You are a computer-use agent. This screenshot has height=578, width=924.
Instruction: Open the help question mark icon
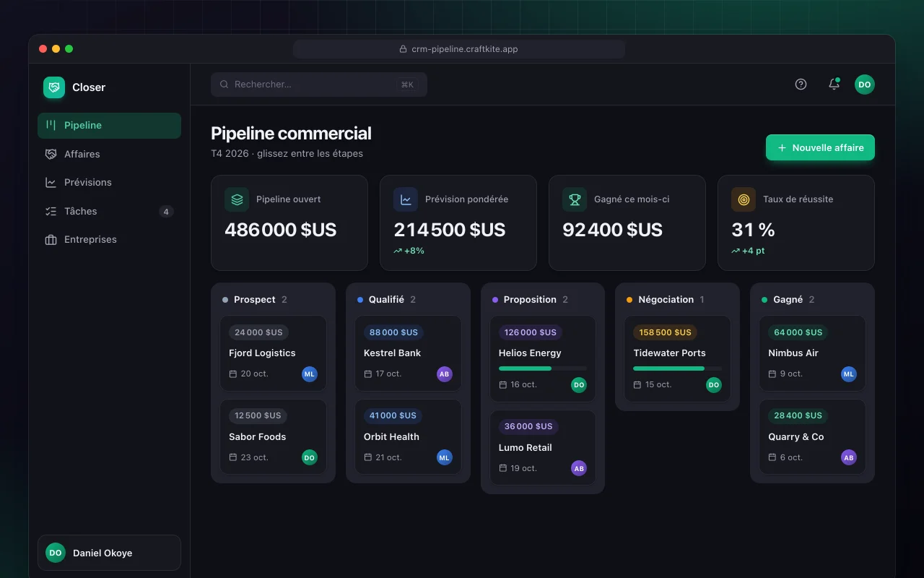click(x=801, y=85)
